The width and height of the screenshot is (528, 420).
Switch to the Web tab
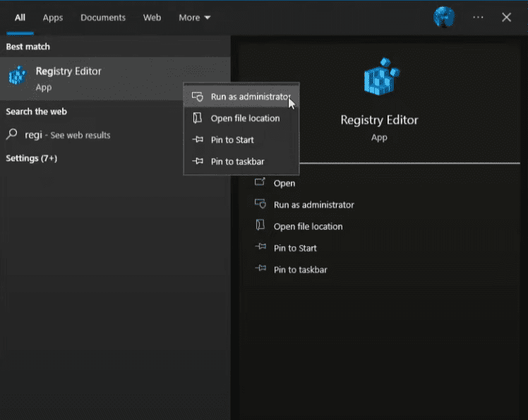coord(152,18)
